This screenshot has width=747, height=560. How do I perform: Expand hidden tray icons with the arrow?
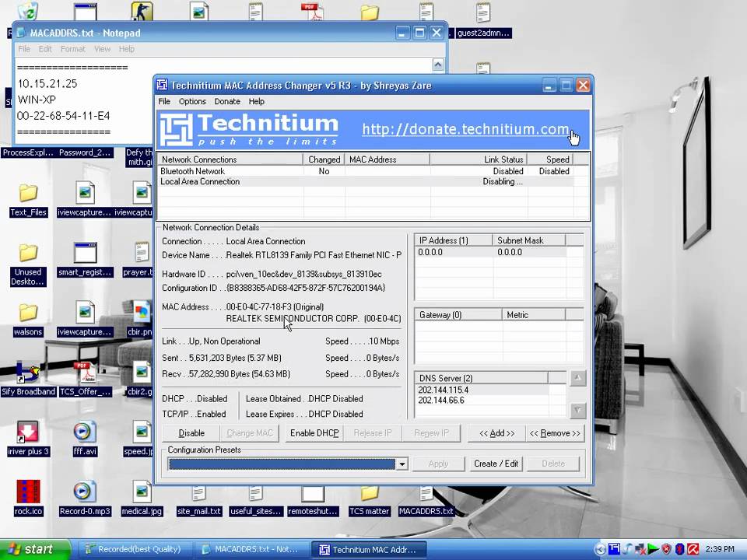600,550
